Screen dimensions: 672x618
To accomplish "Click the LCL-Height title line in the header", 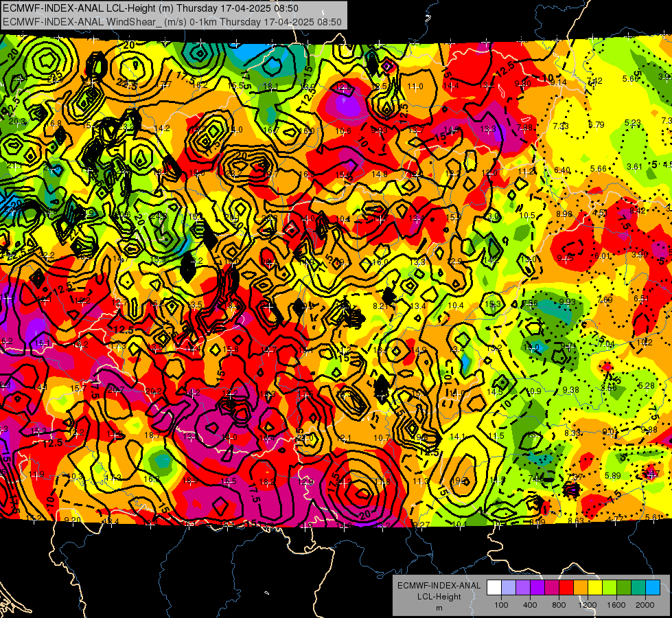I will point(150,8).
